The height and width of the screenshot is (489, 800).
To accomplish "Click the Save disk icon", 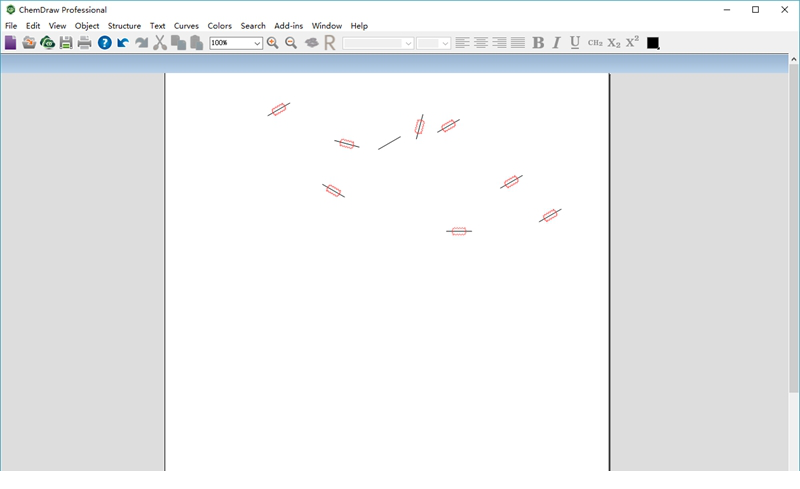I will point(66,43).
